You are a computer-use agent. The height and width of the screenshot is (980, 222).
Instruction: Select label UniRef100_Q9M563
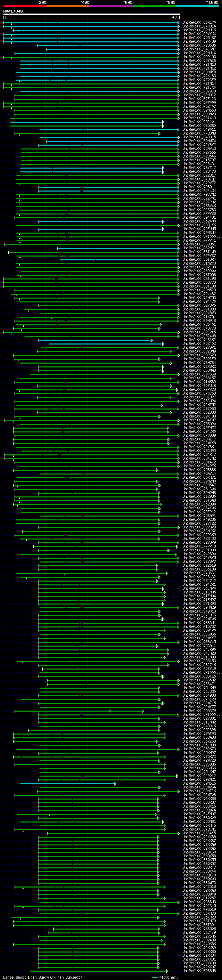point(199,110)
